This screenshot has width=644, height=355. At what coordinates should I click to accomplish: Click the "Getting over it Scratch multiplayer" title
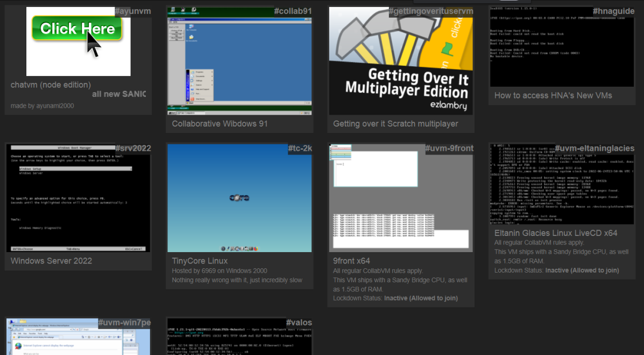(x=395, y=123)
